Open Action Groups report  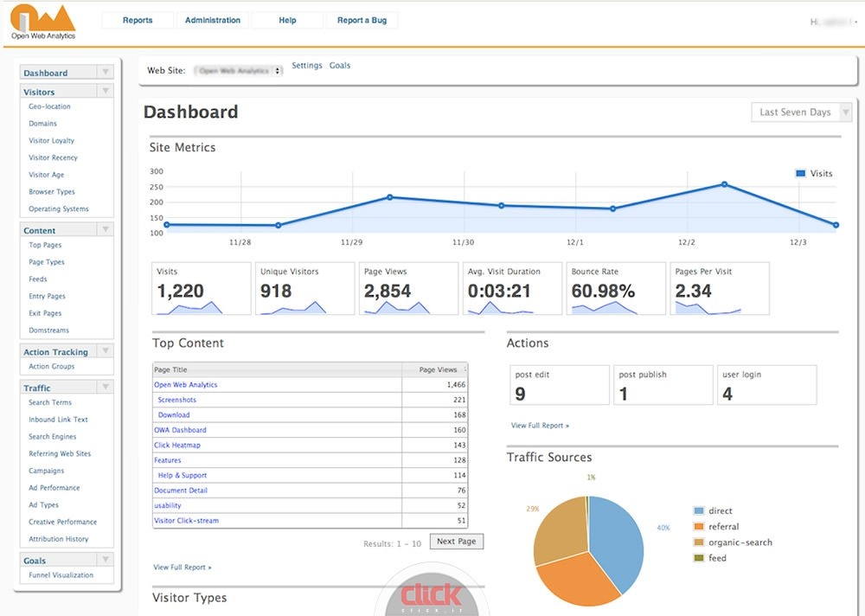(51, 367)
